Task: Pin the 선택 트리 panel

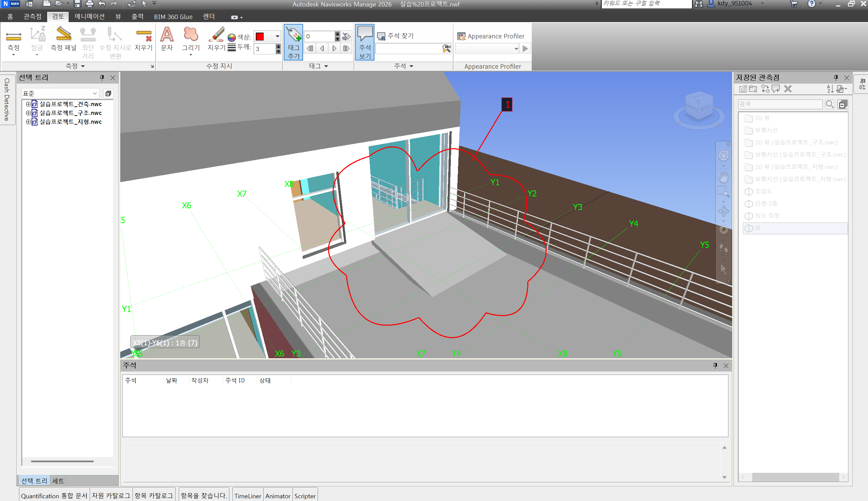Action: [x=102, y=78]
